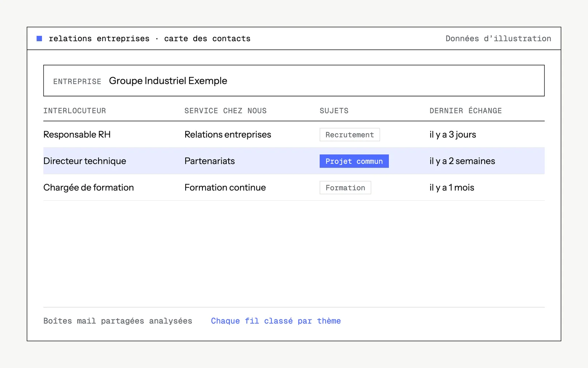Click the Formation continue service cell
This screenshot has height=368, width=588.
(225, 187)
